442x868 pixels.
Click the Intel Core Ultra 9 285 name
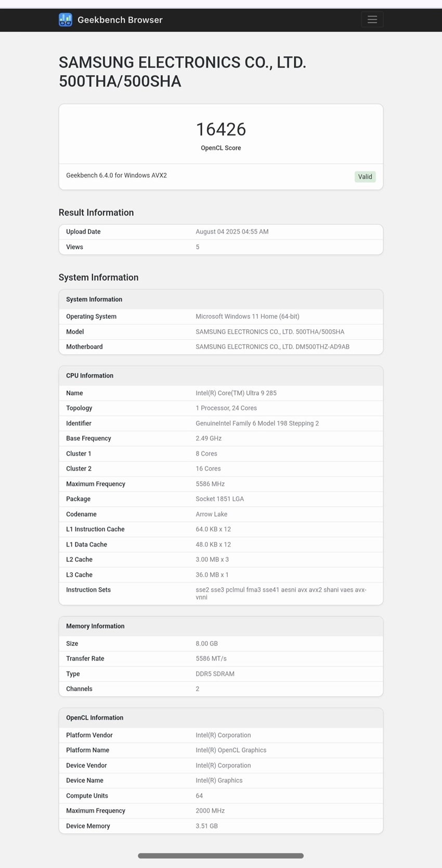pyautogui.click(x=236, y=393)
